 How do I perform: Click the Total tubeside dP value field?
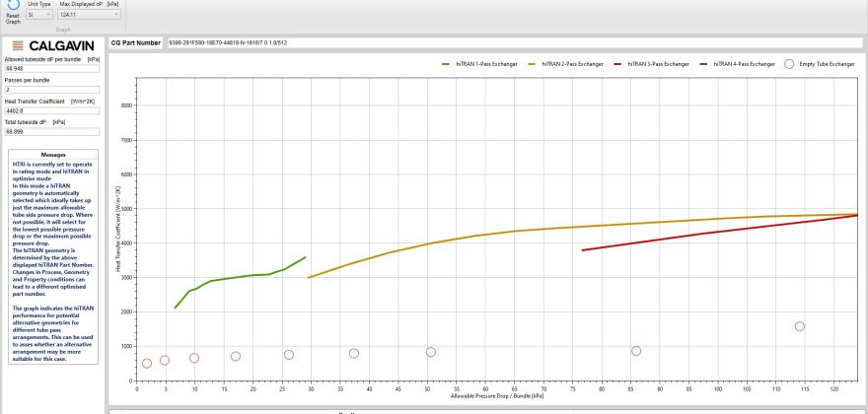click(52, 132)
